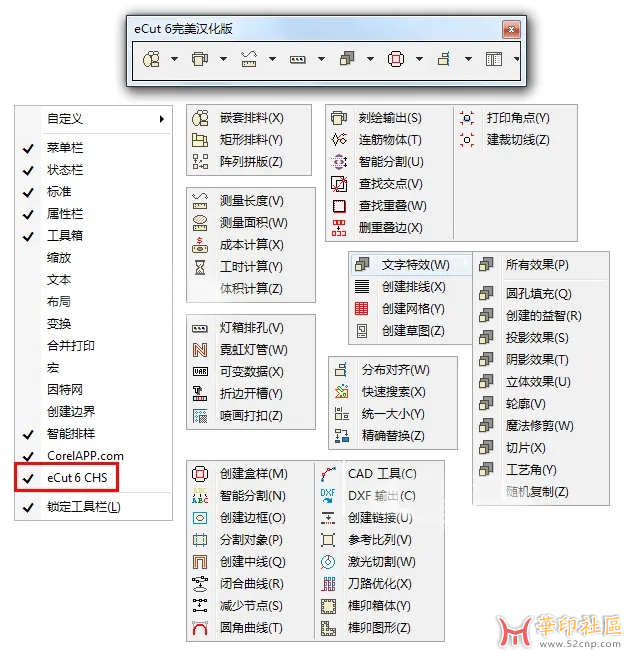Open dropdown arrow beside the measure icon
Screen dimensions: 625x651
272,59
